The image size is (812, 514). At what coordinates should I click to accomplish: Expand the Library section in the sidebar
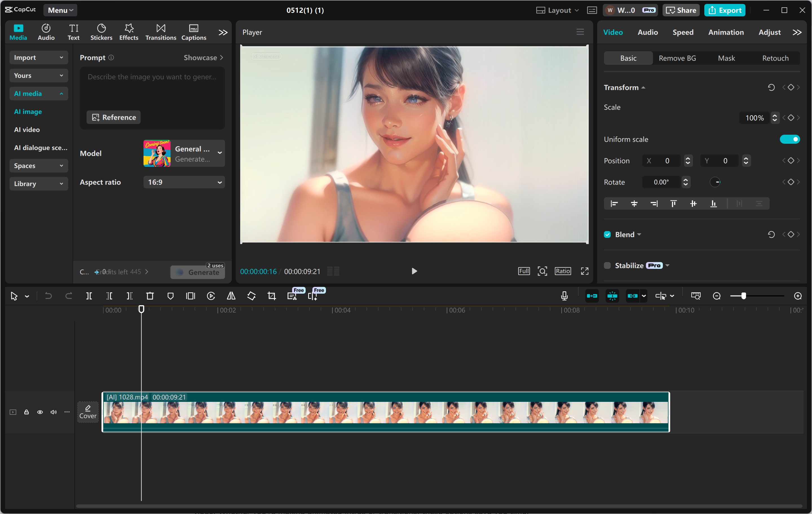pos(38,184)
